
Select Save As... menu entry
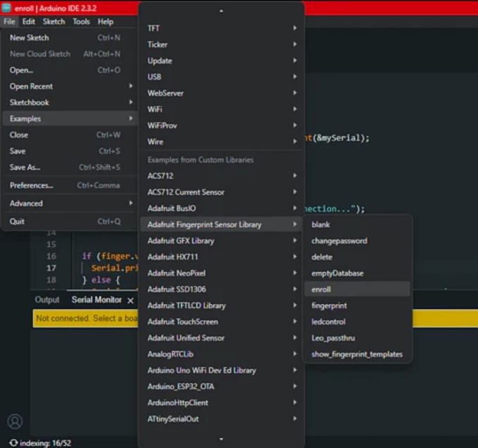coord(70,167)
